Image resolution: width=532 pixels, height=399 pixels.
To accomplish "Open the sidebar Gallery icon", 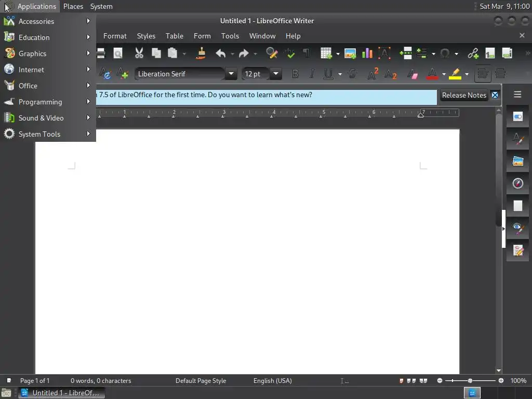I will point(517,161).
